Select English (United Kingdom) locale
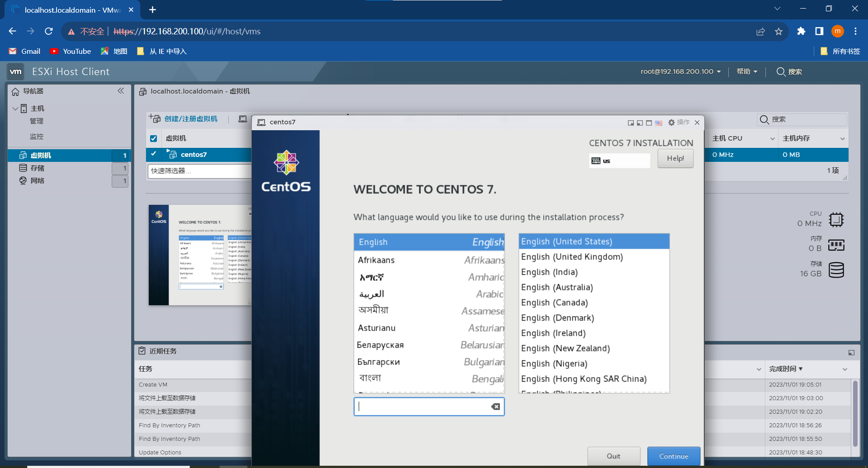868x468 pixels. 594,257
